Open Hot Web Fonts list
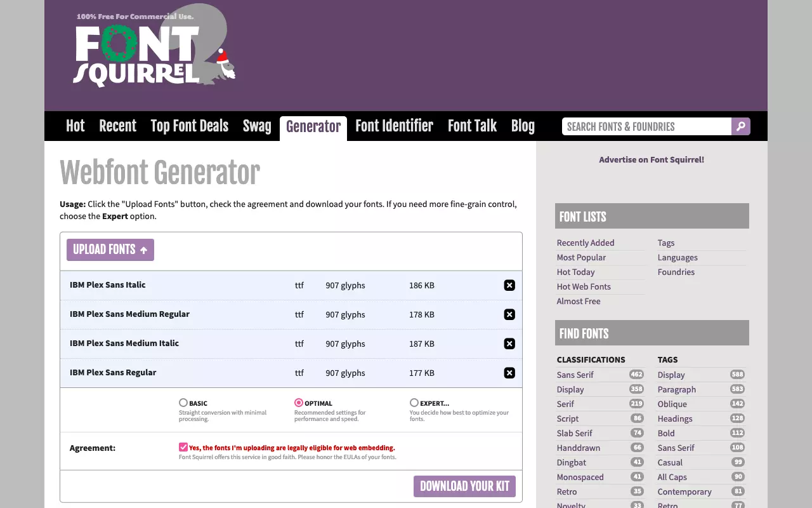812x508 pixels. coord(584,286)
